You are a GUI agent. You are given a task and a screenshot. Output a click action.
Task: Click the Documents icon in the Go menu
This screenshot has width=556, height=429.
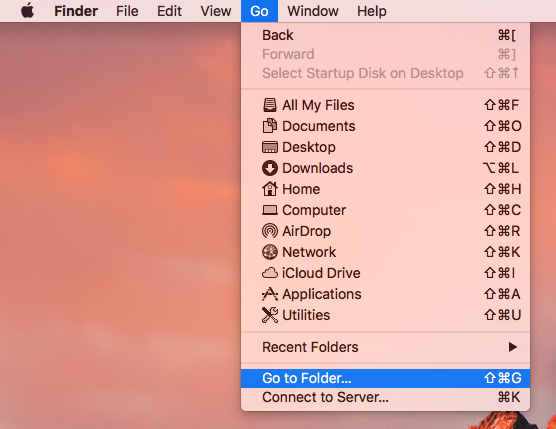[269, 126]
